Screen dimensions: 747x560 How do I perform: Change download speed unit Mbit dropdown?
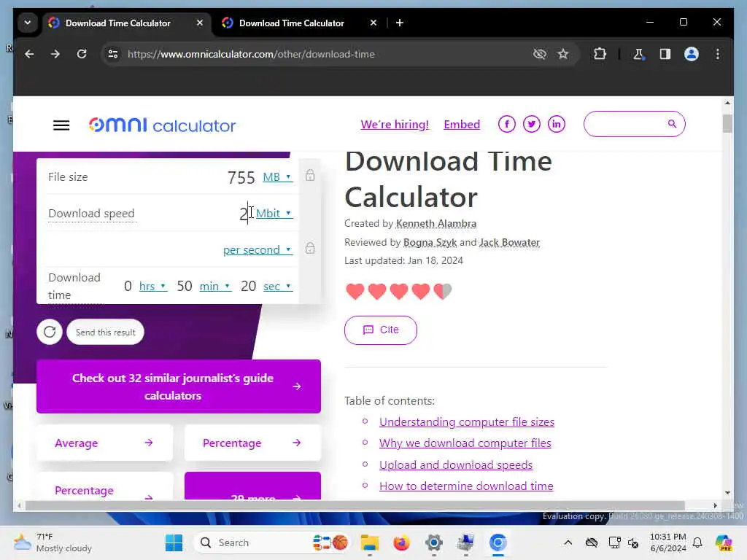[274, 214]
